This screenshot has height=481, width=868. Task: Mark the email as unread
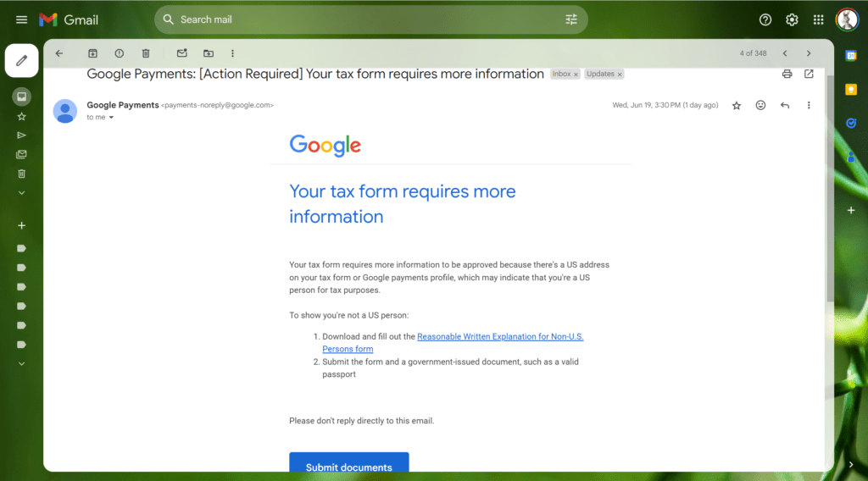(x=181, y=53)
